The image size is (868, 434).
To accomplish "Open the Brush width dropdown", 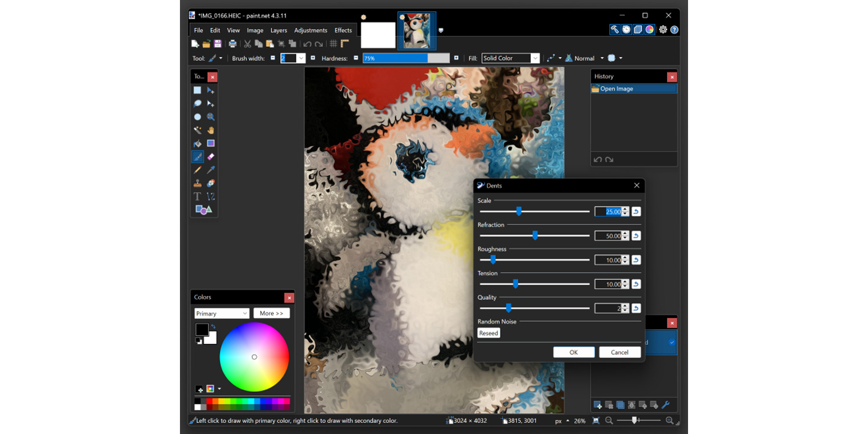I will click(x=301, y=58).
